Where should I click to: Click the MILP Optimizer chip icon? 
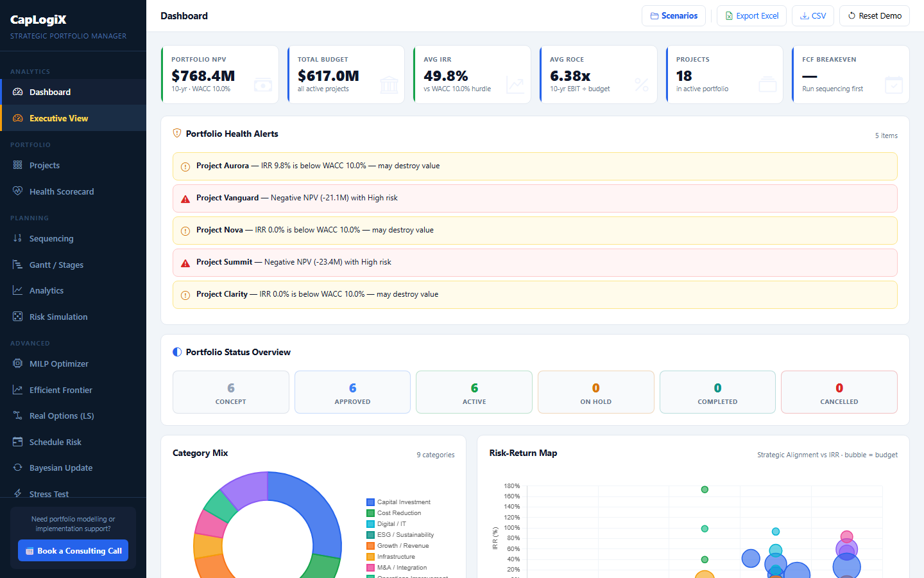tap(18, 363)
